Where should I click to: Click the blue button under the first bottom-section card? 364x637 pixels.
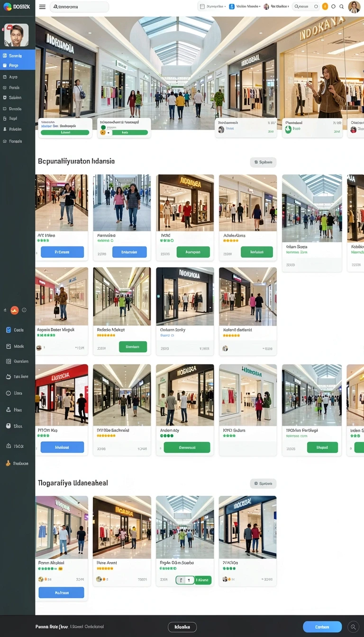[x=62, y=592]
